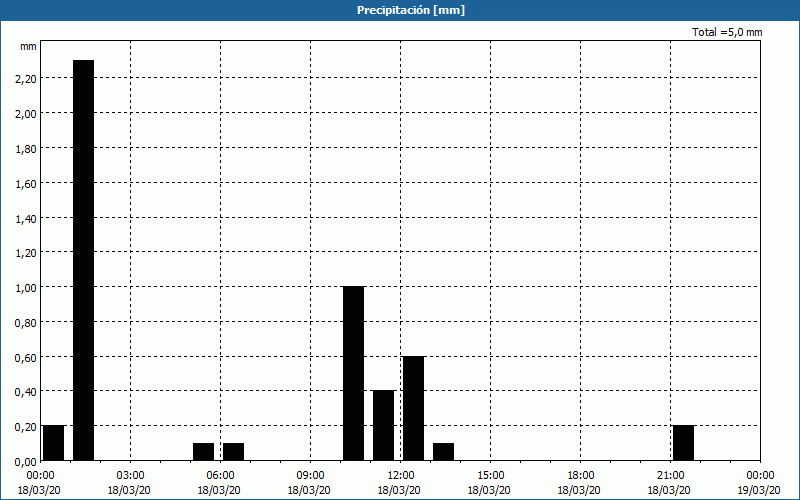Select the 0,80 y-axis label
The image size is (800, 500).
point(26,322)
